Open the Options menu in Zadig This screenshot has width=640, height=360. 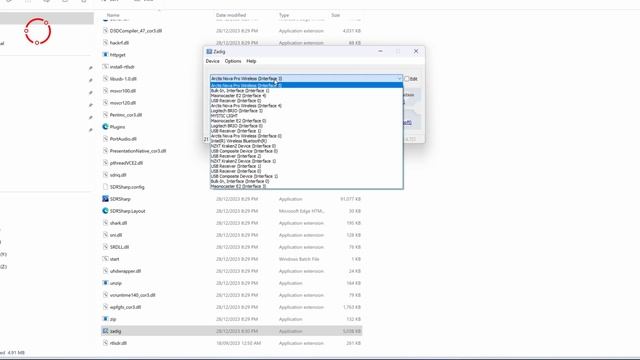pos(233,61)
